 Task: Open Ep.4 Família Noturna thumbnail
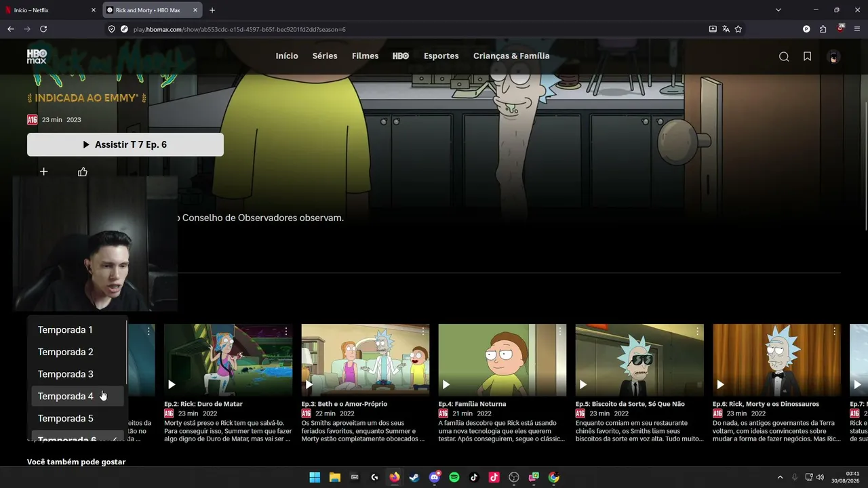(502, 360)
